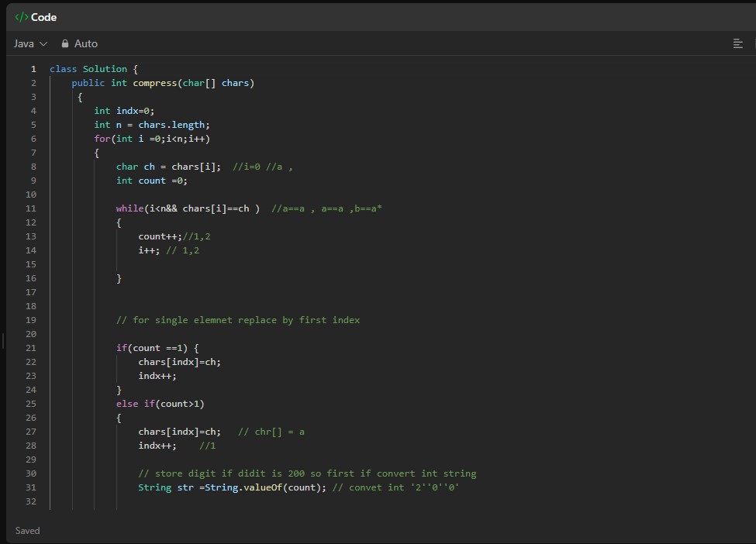Click line number 21 in gutter
The height and width of the screenshot is (544, 756).
[31, 348]
